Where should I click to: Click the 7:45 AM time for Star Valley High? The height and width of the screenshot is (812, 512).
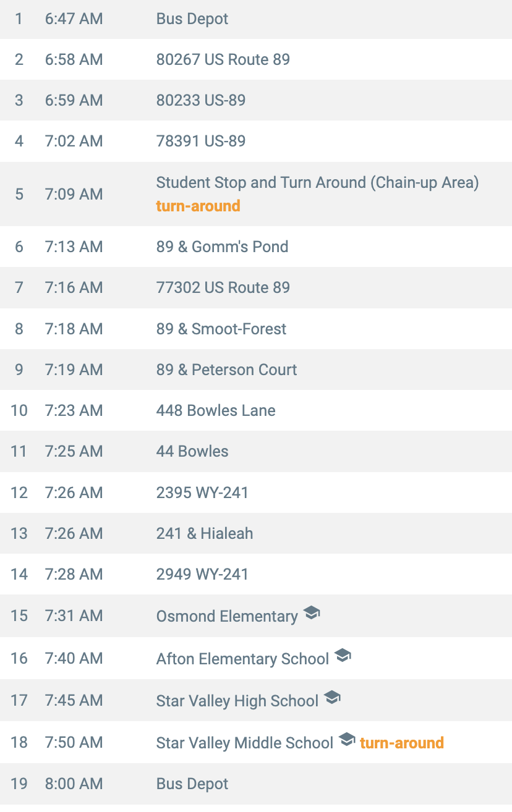click(74, 701)
